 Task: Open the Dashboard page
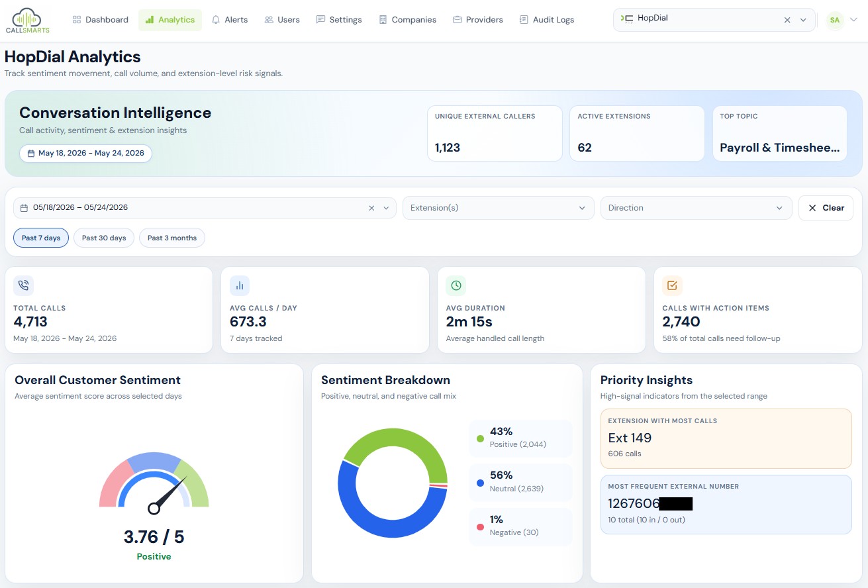(x=100, y=20)
